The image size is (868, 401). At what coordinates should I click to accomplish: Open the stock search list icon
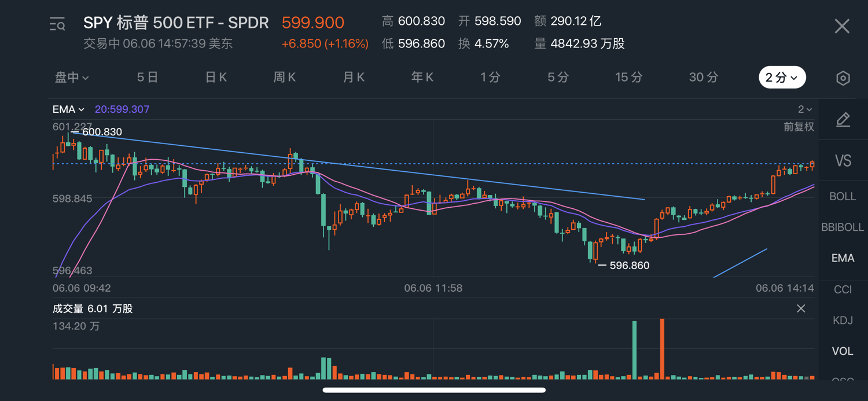click(57, 24)
